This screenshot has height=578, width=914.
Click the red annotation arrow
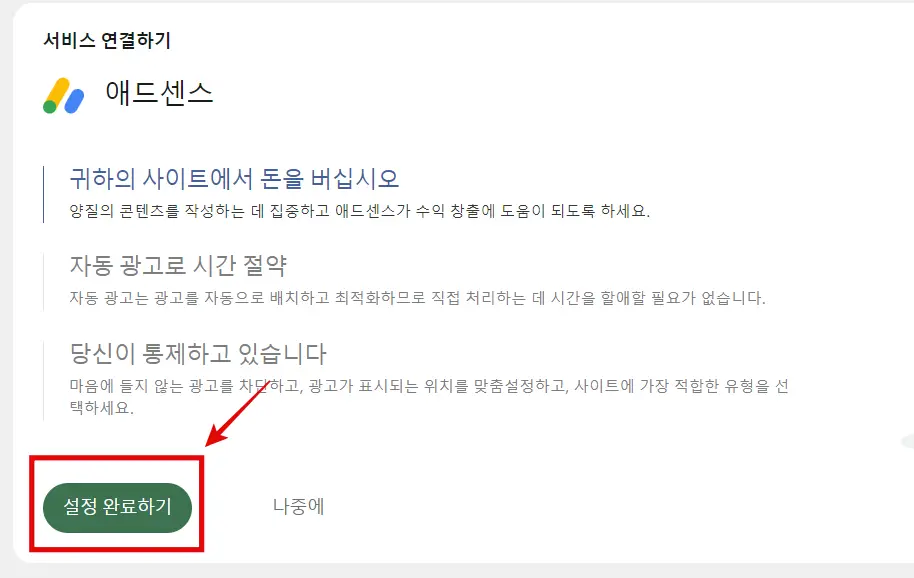point(236,417)
